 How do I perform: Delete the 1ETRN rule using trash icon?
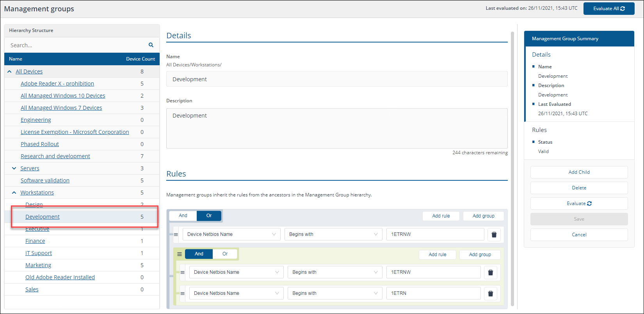click(x=490, y=293)
